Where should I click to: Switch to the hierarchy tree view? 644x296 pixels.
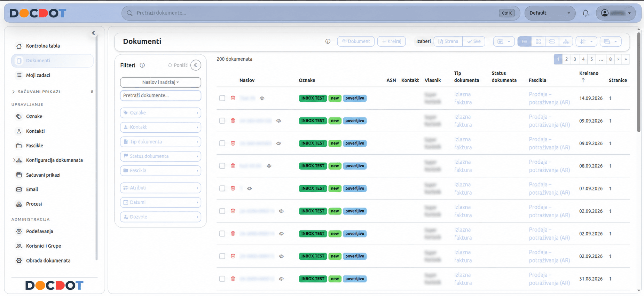(566, 42)
